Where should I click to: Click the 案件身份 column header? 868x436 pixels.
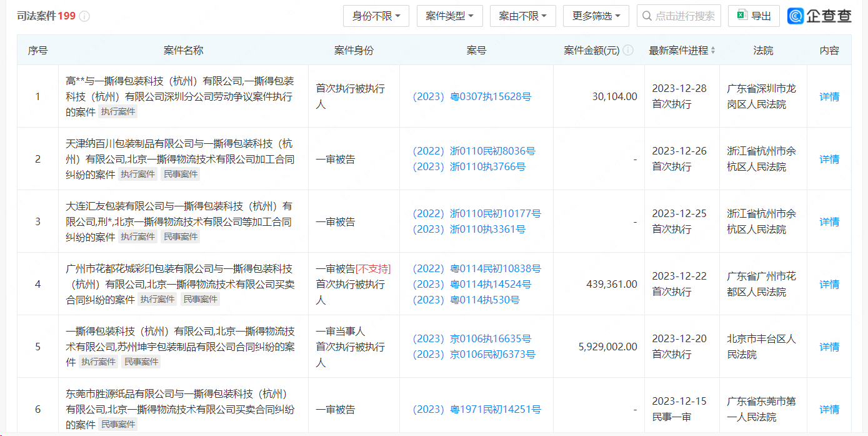(x=354, y=50)
